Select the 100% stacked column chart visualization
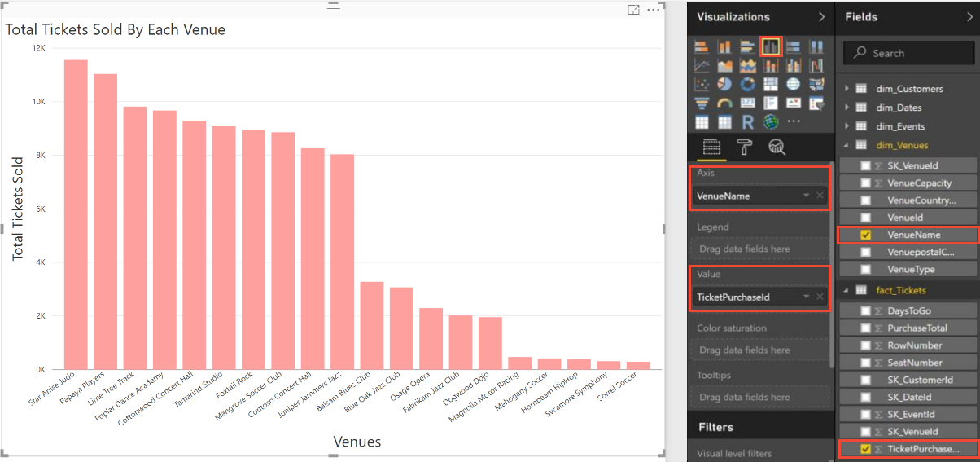The height and width of the screenshot is (462, 980). click(x=816, y=46)
